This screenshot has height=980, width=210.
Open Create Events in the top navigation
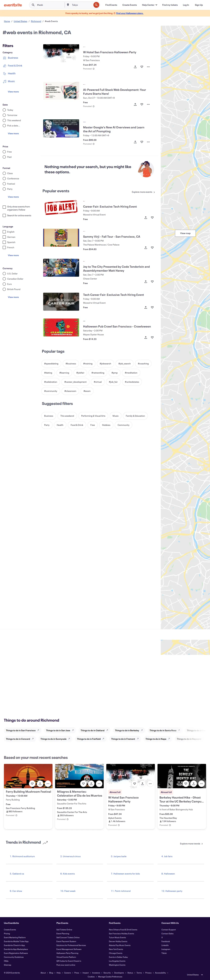pyautogui.click(x=130, y=5)
